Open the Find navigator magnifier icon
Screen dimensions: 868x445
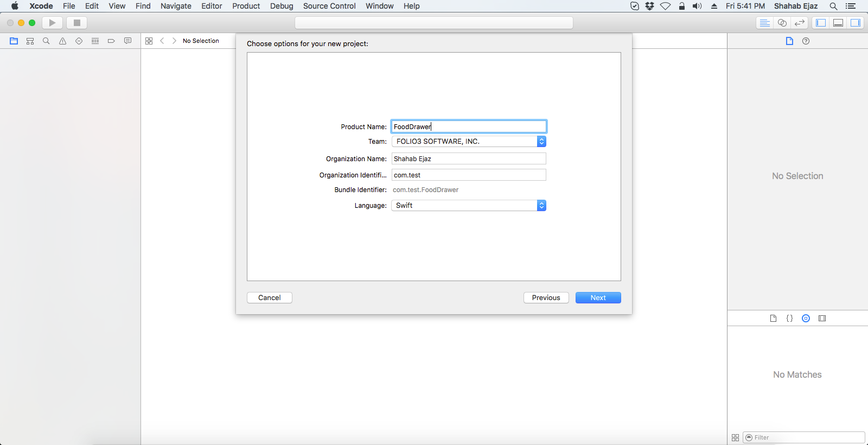47,41
